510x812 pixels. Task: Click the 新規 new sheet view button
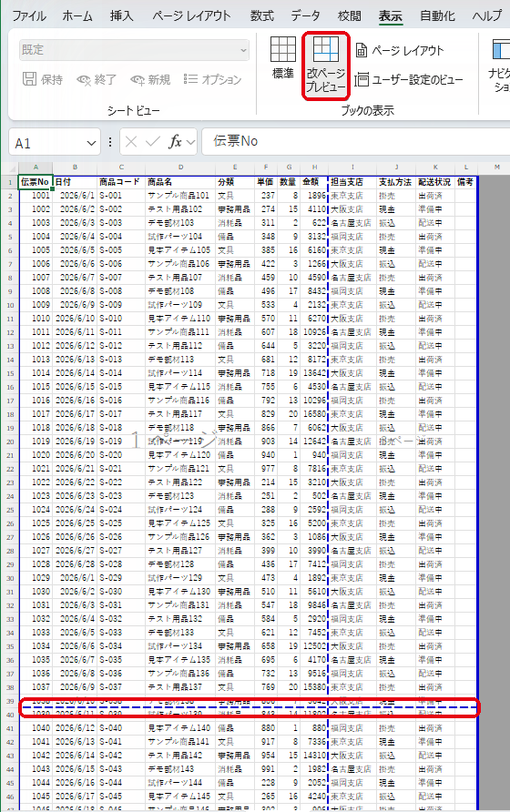[x=150, y=79]
